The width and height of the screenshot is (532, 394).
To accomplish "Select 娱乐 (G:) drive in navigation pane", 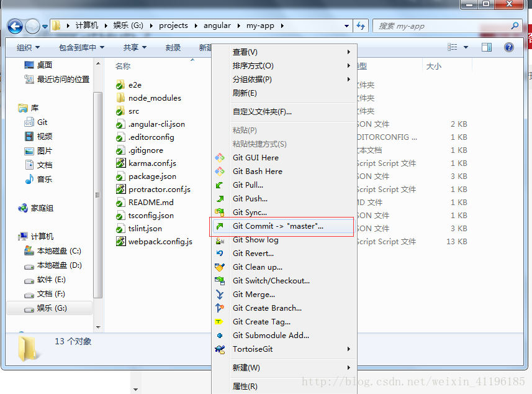I will 49,308.
